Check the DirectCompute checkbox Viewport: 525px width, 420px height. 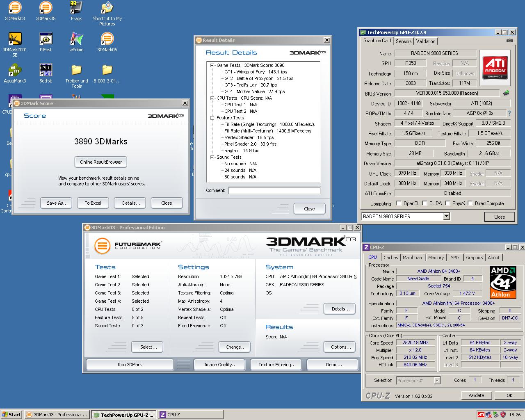tap(470, 203)
